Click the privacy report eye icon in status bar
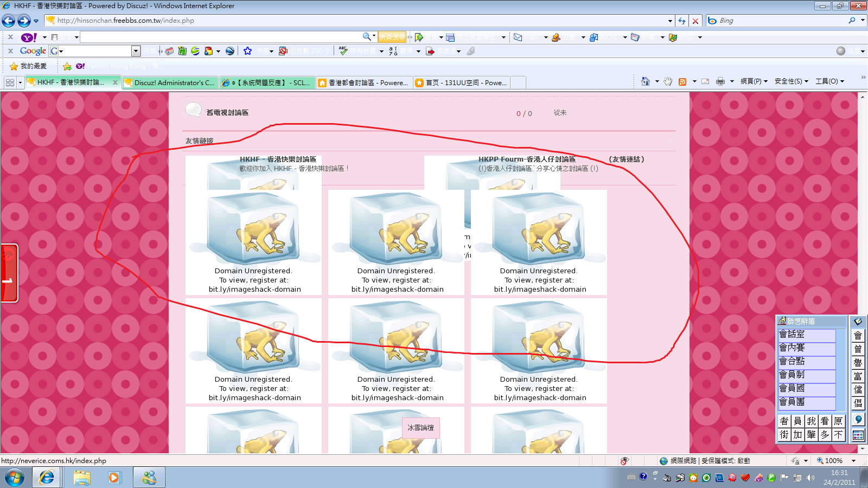 [x=625, y=461]
